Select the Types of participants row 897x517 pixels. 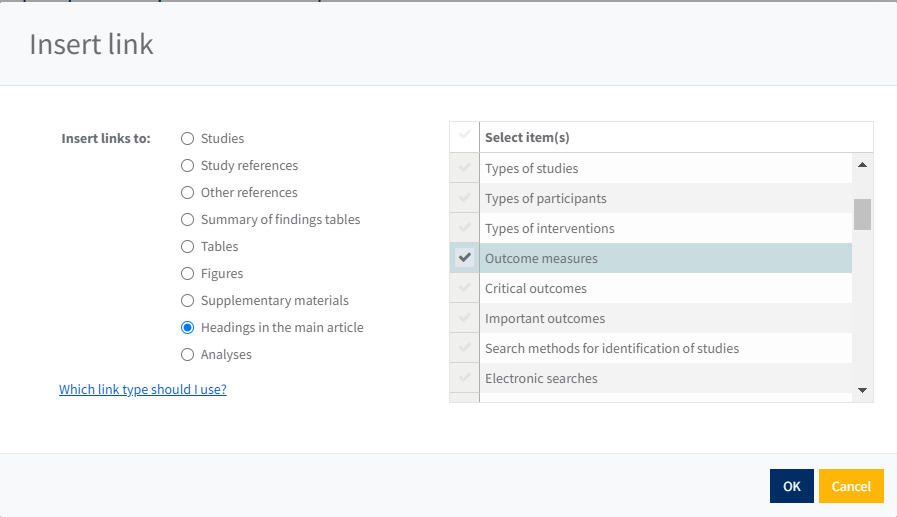coord(545,198)
